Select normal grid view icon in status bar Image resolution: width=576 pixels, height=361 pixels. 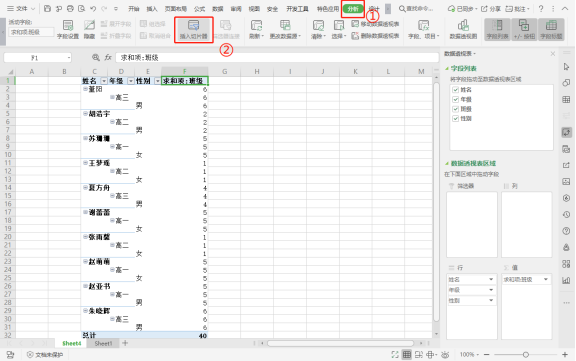coord(407,354)
